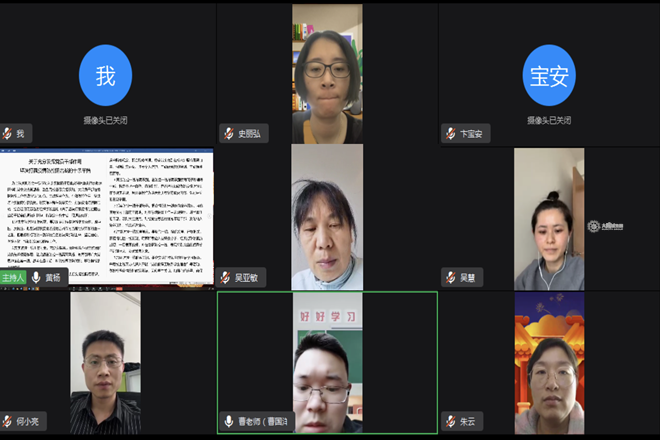
Task: Click the blue 宝安 avatar circle
Action: pos(548,76)
